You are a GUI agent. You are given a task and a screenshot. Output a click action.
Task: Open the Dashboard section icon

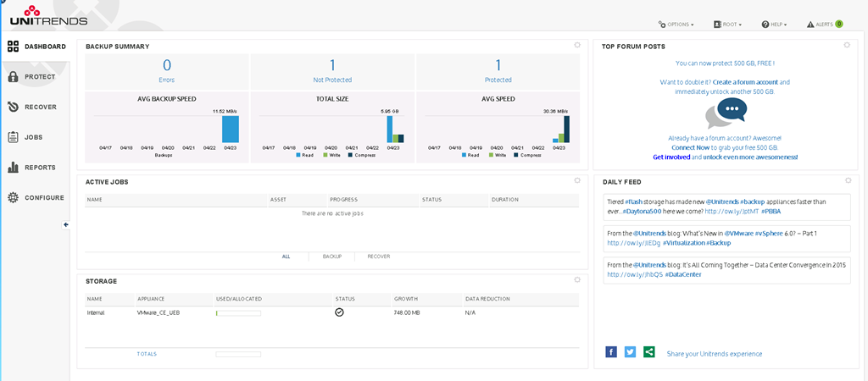coord(13,47)
